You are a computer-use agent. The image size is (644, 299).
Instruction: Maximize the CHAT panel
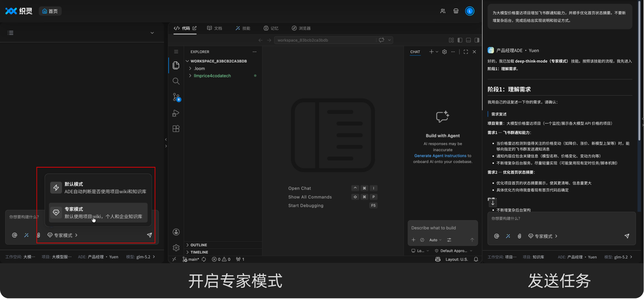pos(466,52)
